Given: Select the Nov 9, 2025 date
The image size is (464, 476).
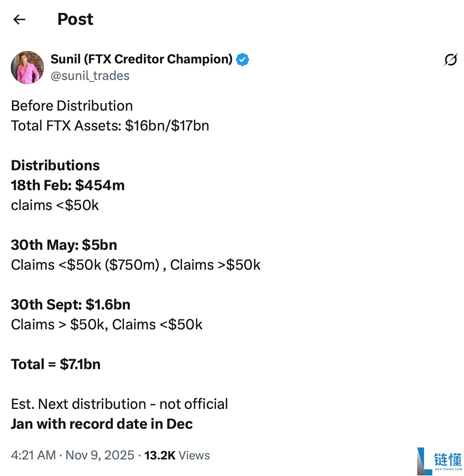Looking at the screenshot, I should coord(100,455).
